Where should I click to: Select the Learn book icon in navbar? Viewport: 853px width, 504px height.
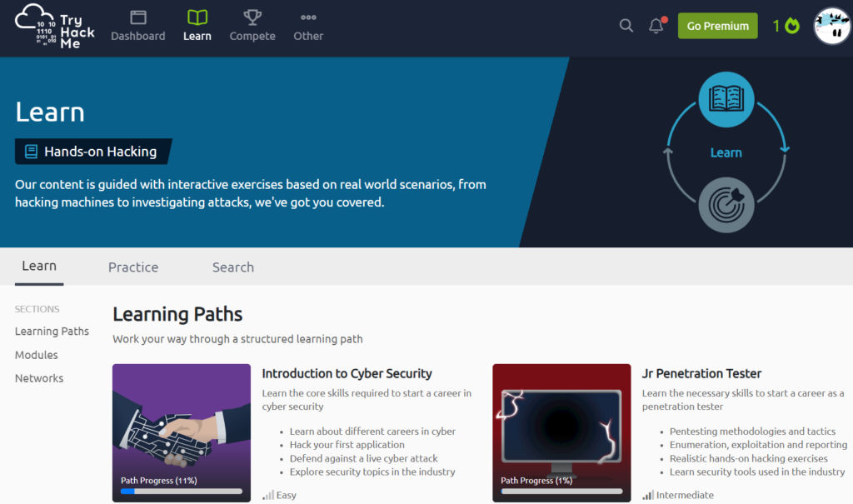tap(197, 17)
